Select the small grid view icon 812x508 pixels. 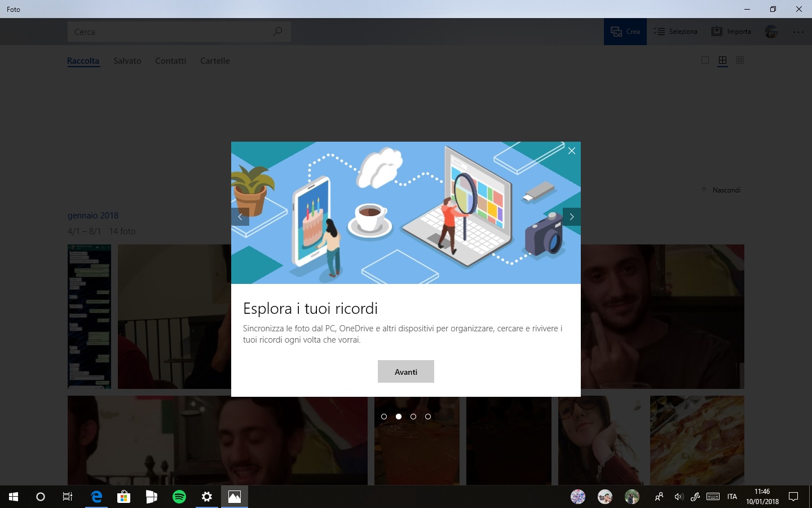coord(740,60)
